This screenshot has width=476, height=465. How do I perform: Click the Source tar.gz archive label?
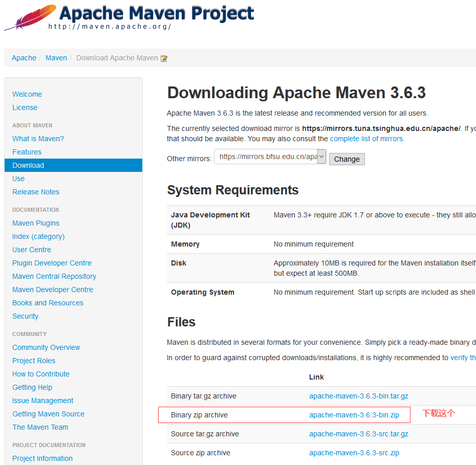tap(205, 434)
